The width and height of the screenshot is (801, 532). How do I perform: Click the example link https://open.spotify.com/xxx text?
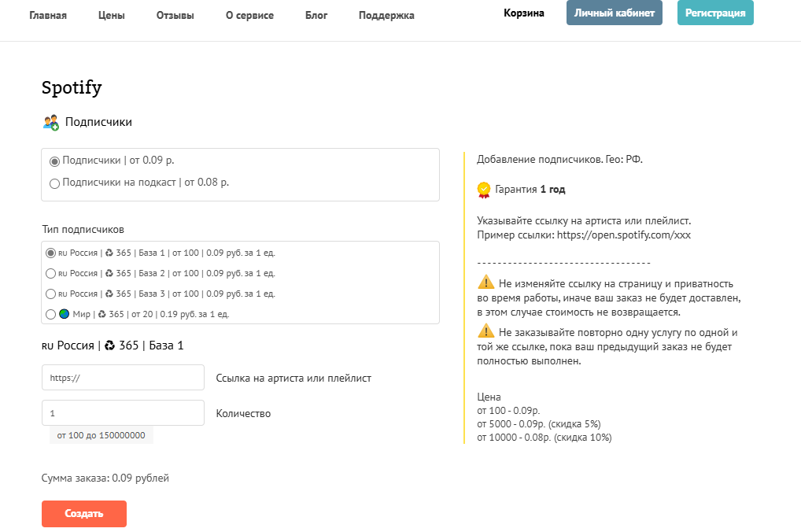[x=624, y=235]
